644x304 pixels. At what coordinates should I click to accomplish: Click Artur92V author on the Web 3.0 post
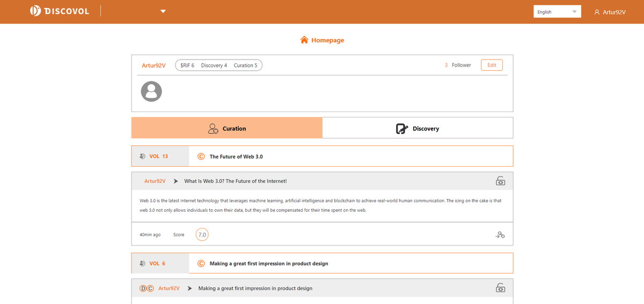tap(155, 181)
